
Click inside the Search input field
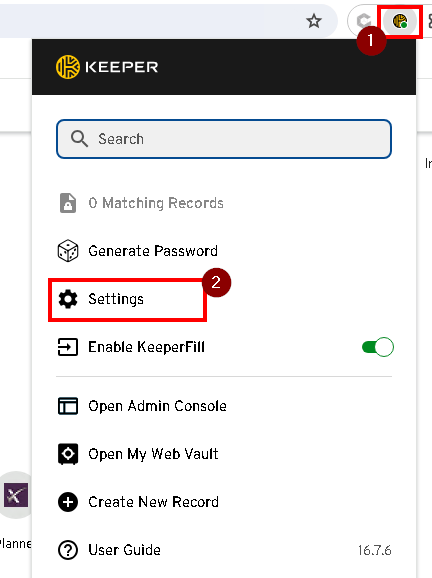click(224, 139)
